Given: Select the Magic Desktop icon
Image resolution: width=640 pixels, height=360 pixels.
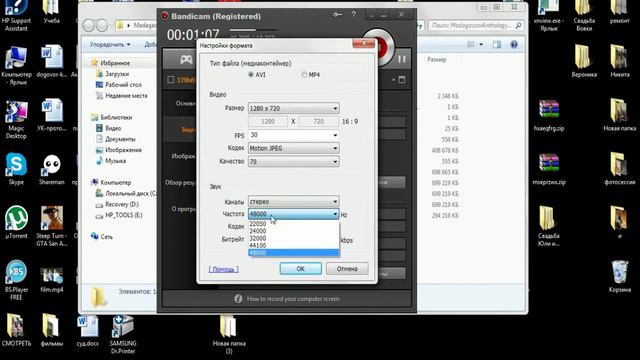Looking at the screenshot, I should (16, 119).
